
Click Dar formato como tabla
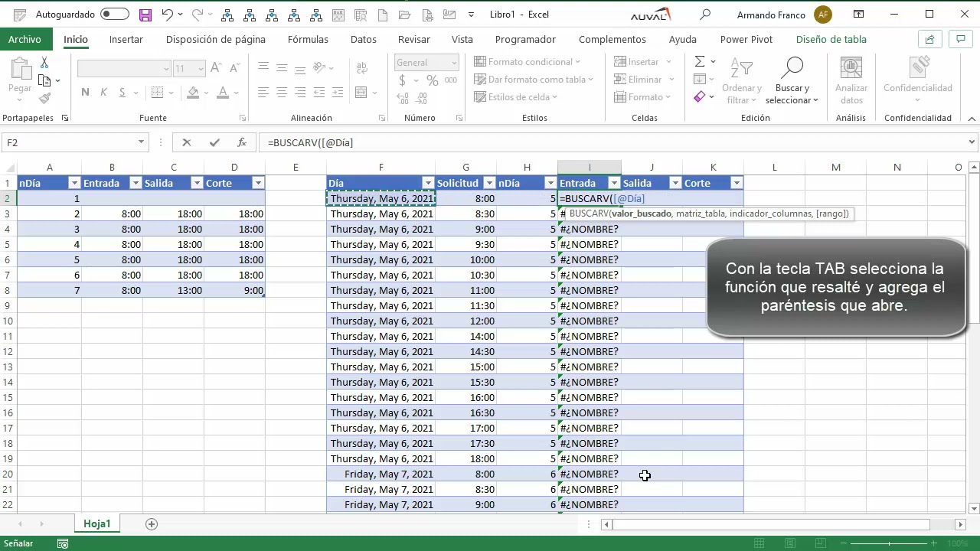(x=532, y=80)
